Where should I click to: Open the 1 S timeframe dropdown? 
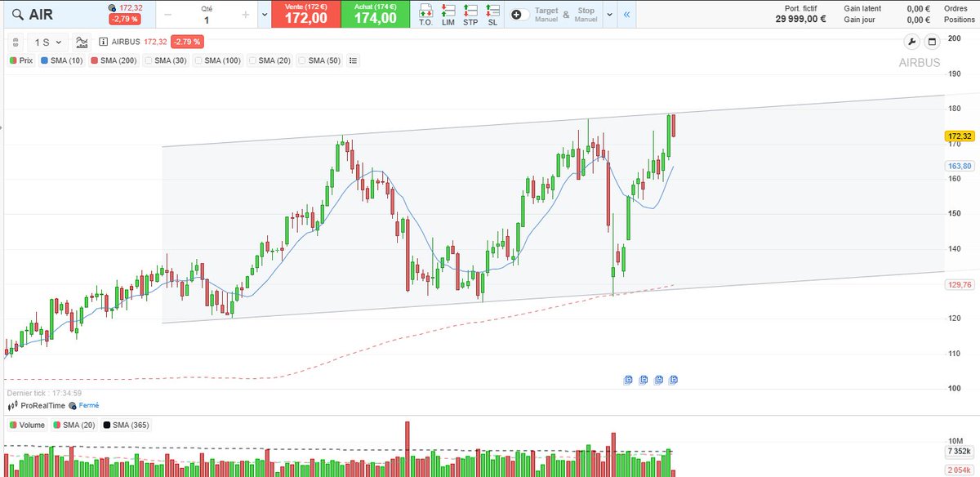[48, 42]
